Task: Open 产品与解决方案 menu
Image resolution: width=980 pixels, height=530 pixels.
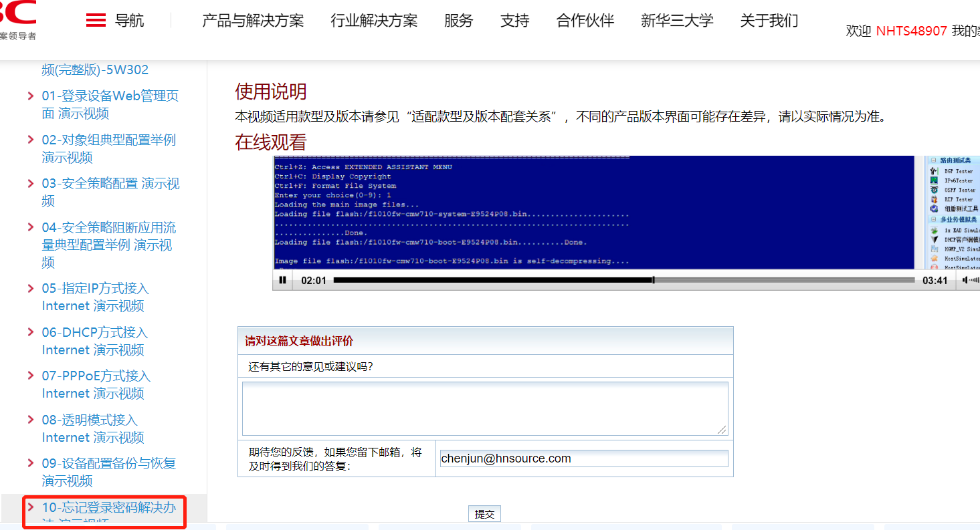Action: pos(253,21)
